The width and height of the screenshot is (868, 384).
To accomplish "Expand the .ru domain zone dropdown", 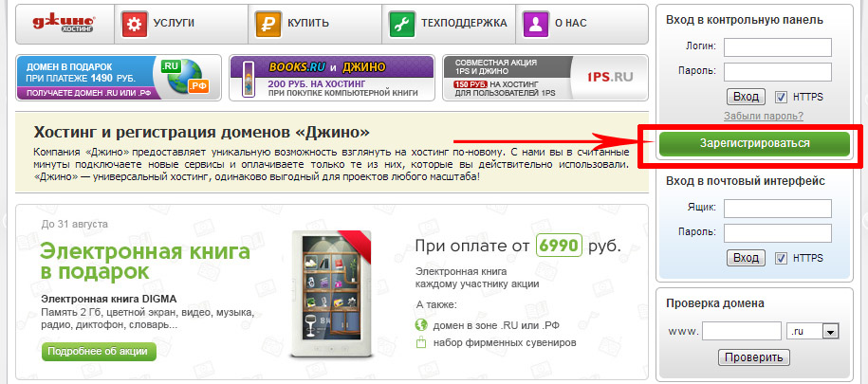I will click(x=830, y=332).
